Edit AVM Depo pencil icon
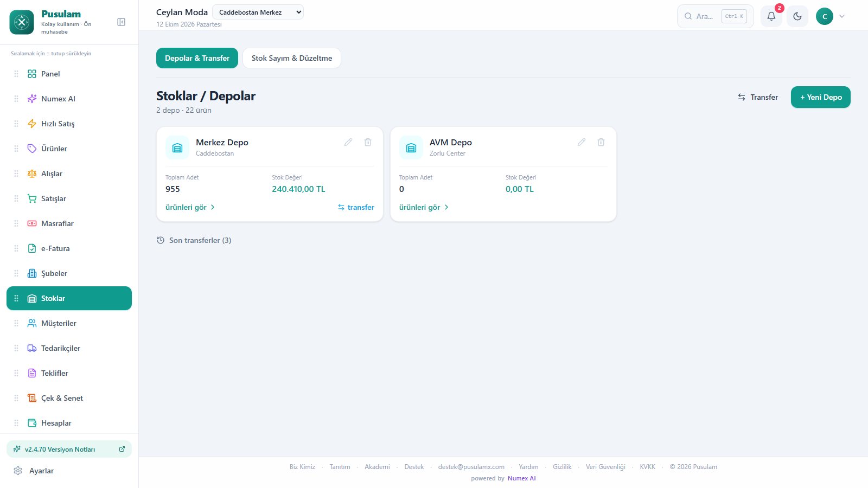The width and height of the screenshot is (868, 488). click(x=582, y=142)
